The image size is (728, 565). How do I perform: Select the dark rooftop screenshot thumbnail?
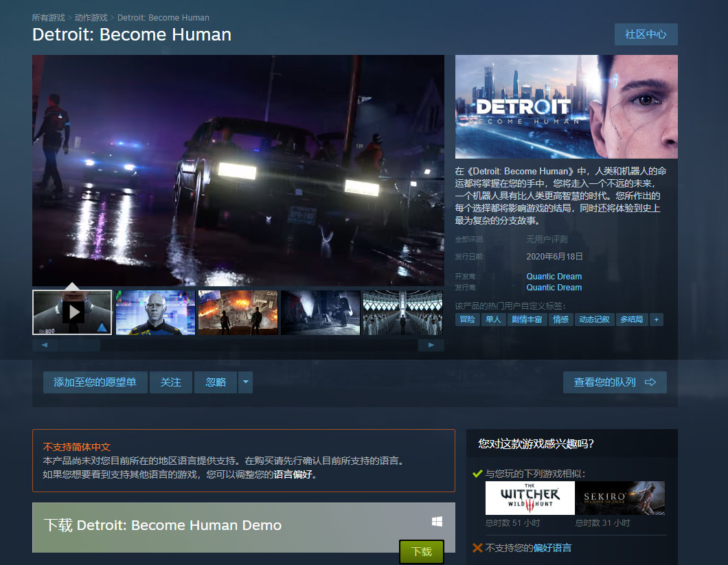click(320, 312)
